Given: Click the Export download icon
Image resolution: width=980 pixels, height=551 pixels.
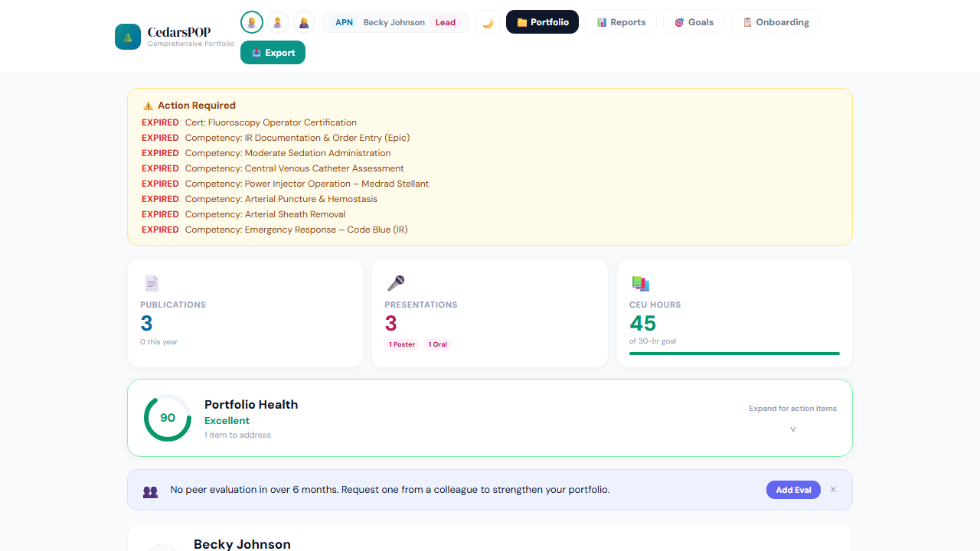Looking at the screenshot, I should coord(256,52).
